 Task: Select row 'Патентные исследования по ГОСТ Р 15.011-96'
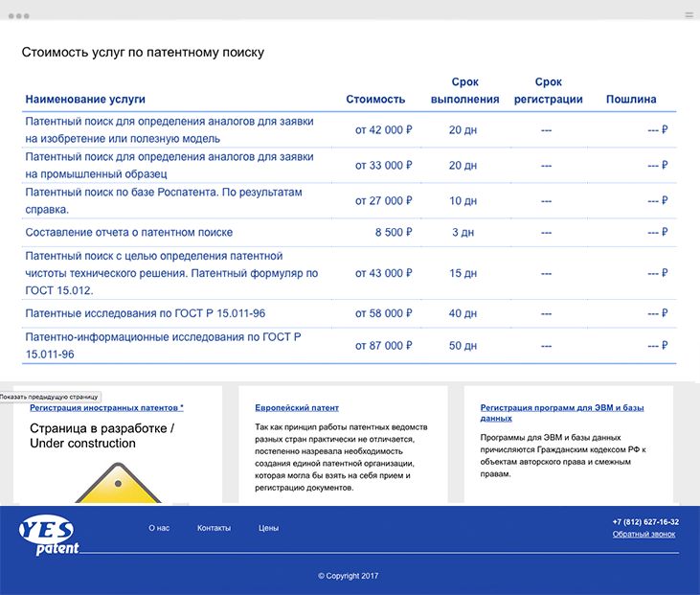350,313
